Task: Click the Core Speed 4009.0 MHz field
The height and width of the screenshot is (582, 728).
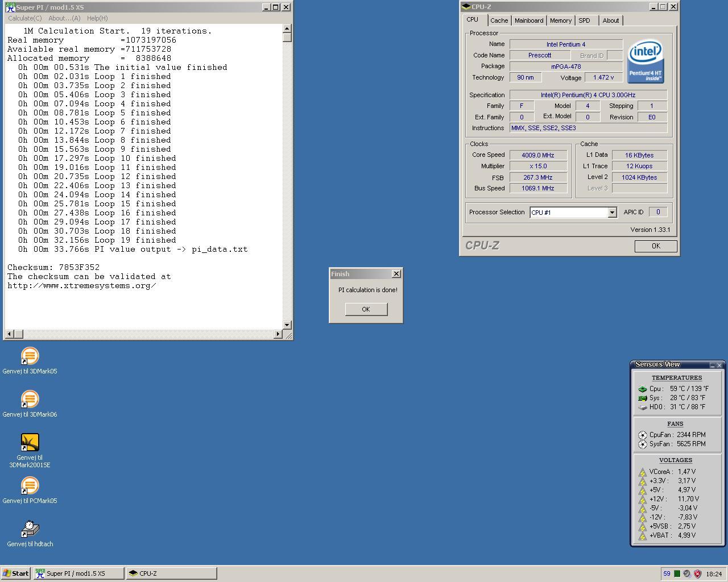Action: [x=538, y=155]
